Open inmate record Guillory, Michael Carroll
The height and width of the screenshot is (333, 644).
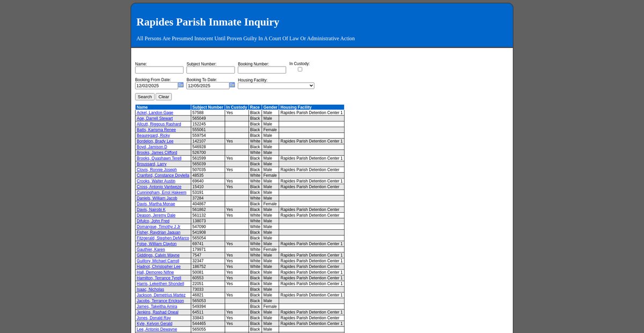pos(158,261)
